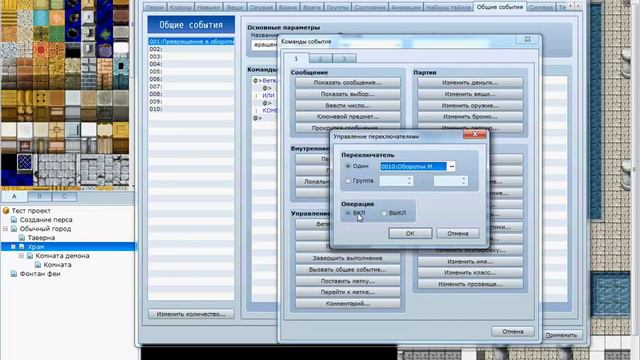Viewport: 640px width, 360px height.
Task: Click Изменить броню command button
Action: 470,117
